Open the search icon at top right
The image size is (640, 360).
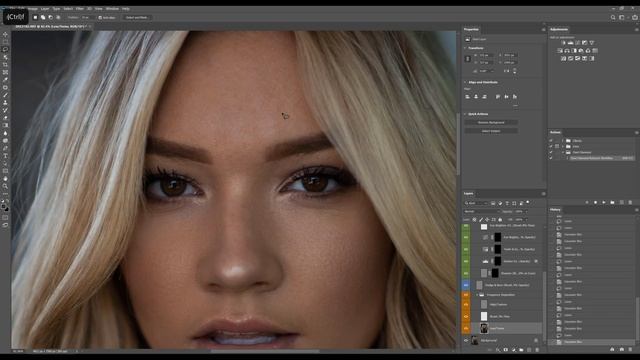[613, 18]
